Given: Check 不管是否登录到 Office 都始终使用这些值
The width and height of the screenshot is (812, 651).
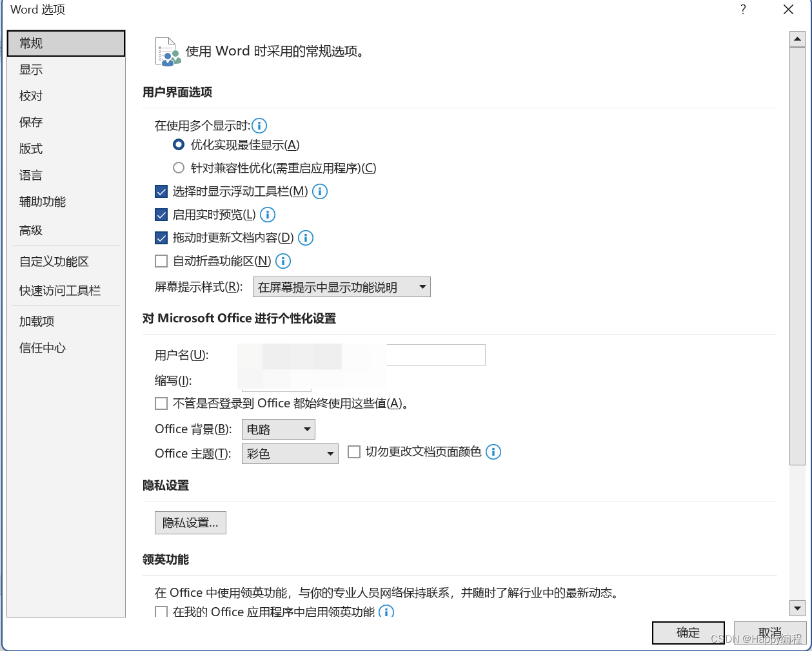Looking at the screenshot, I should pos(161,403).
